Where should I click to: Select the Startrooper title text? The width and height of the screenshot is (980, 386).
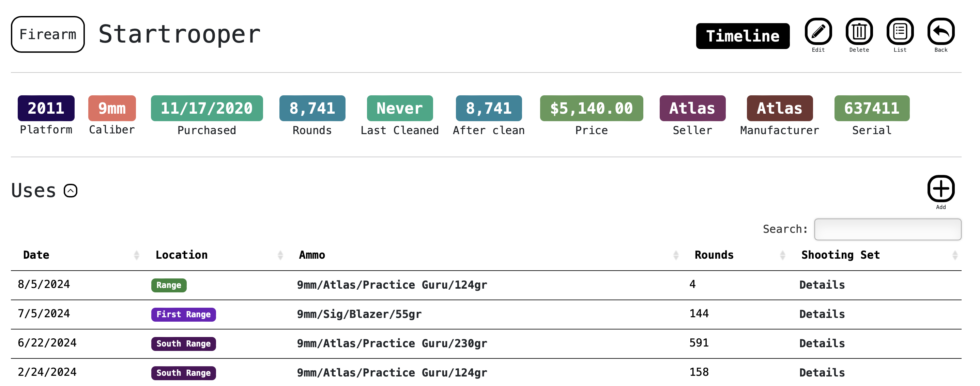[180, 34]
